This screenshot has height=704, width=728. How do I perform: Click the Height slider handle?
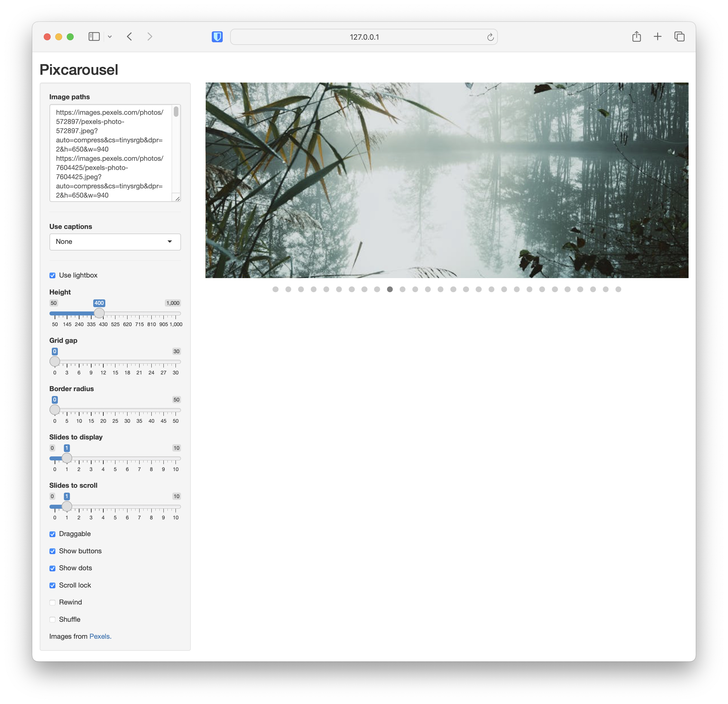point(99,313)
